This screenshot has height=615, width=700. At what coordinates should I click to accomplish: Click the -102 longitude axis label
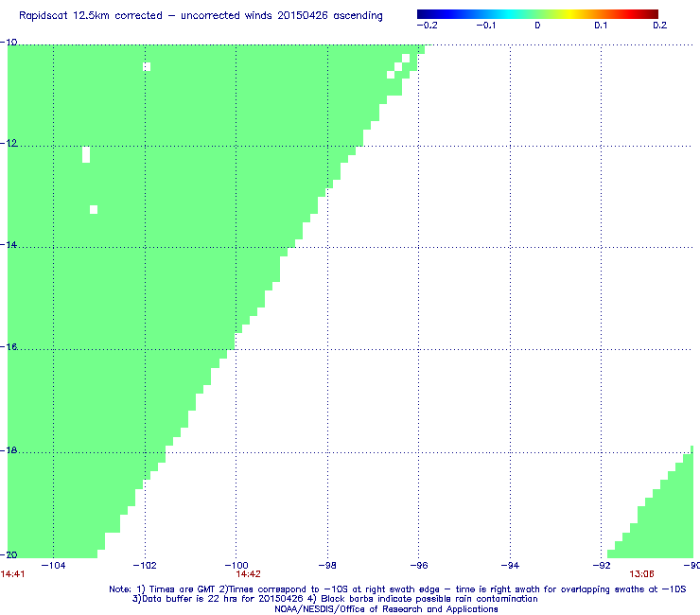click(145, 566)
